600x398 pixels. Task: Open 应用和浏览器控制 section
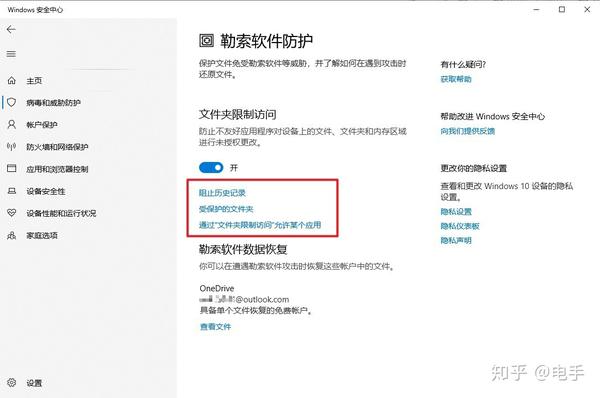click(x=57, y=169)
